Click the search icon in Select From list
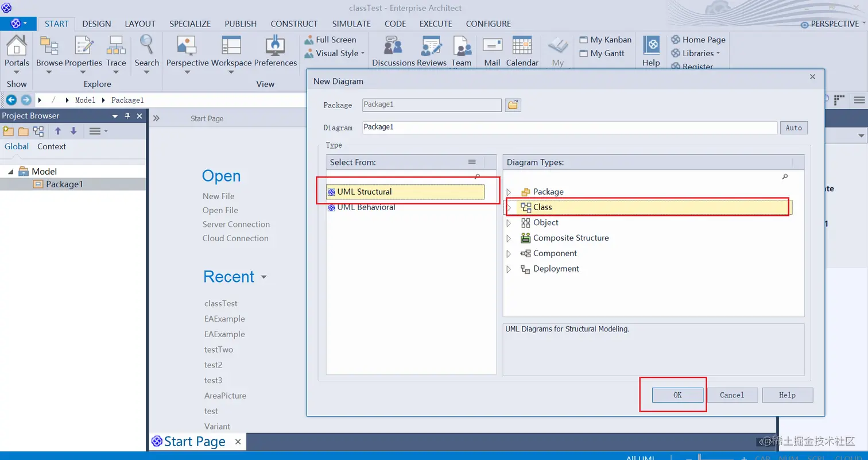868x460 pixels. tap(477, 177)
